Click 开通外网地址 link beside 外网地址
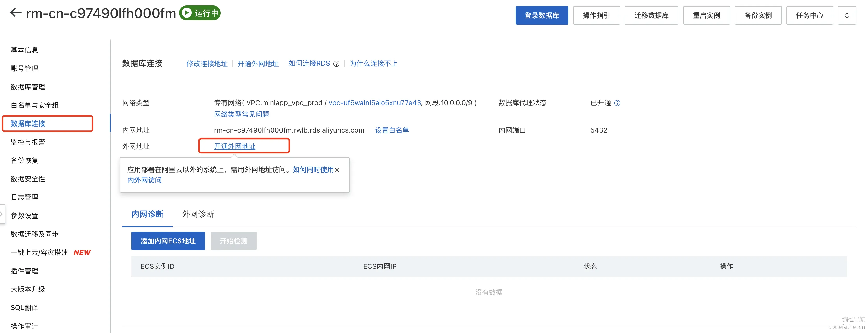 point(234,146)
